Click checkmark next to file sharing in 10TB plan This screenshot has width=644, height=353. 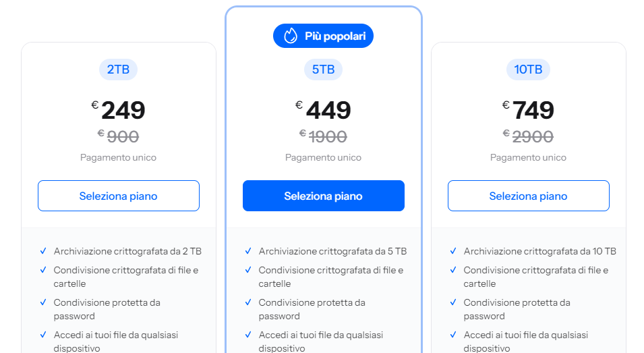[x=453, y=270]
